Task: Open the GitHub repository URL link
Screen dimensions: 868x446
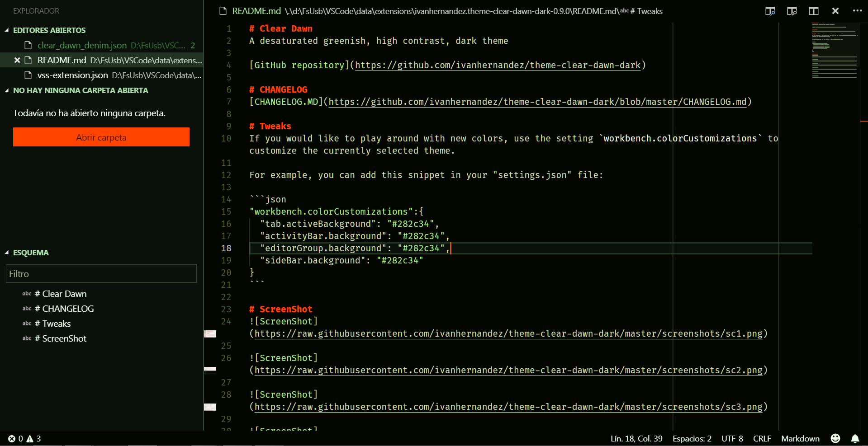Action: (x=498, y=65)
